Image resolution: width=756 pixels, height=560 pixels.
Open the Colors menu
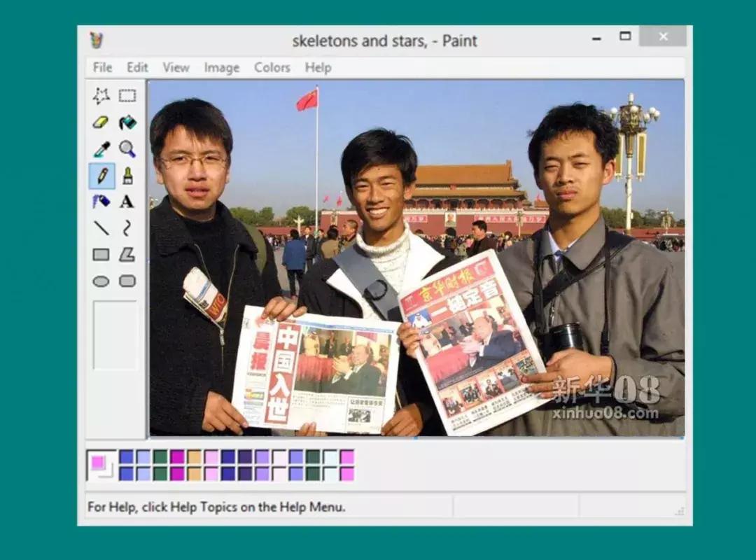(x=272, y=67)
